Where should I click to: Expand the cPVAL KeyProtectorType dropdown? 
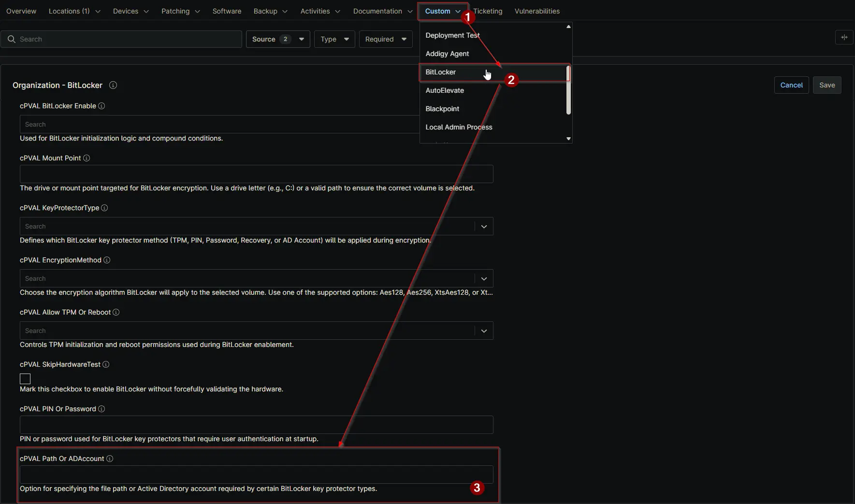(x=483, y=226)
